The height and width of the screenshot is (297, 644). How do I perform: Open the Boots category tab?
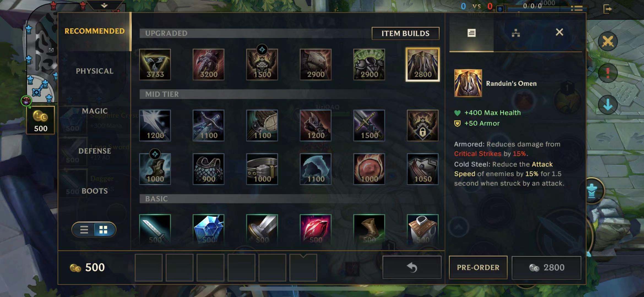coord(94,191)
